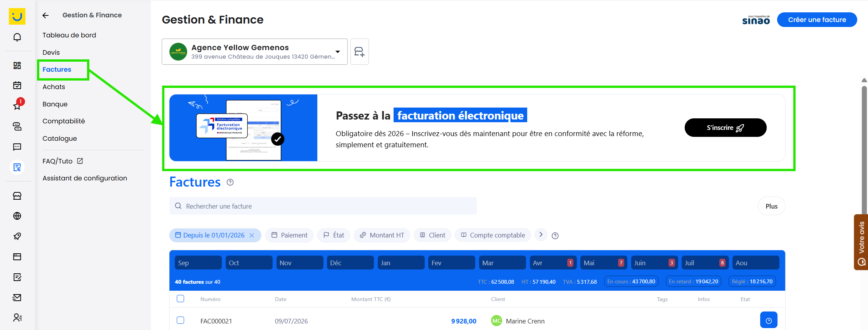The image size is (868, 330).
Task: Click the client name Marine Crenn
Action: click(x=525, y=321)
